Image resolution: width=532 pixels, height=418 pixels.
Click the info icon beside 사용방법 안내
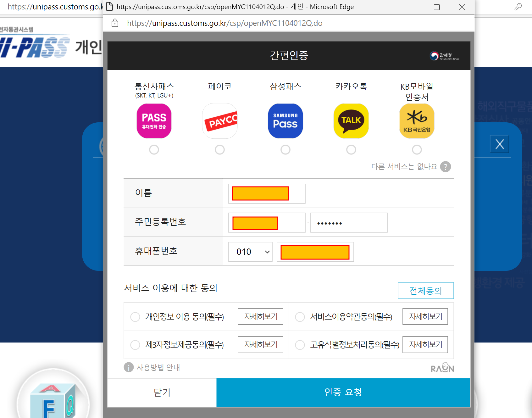[129, 367]
